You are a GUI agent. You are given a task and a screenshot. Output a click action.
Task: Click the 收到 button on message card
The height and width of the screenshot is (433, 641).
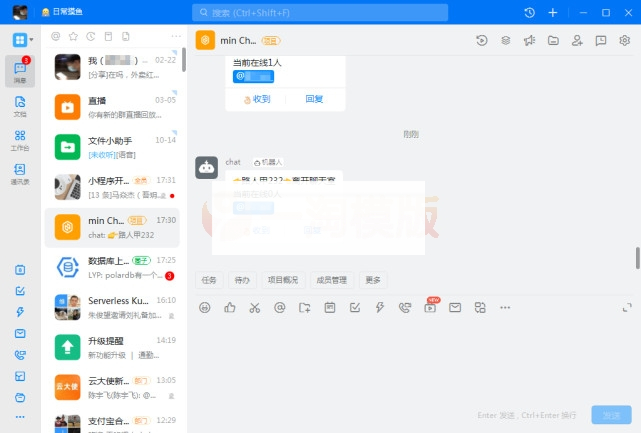pos(256,99)
